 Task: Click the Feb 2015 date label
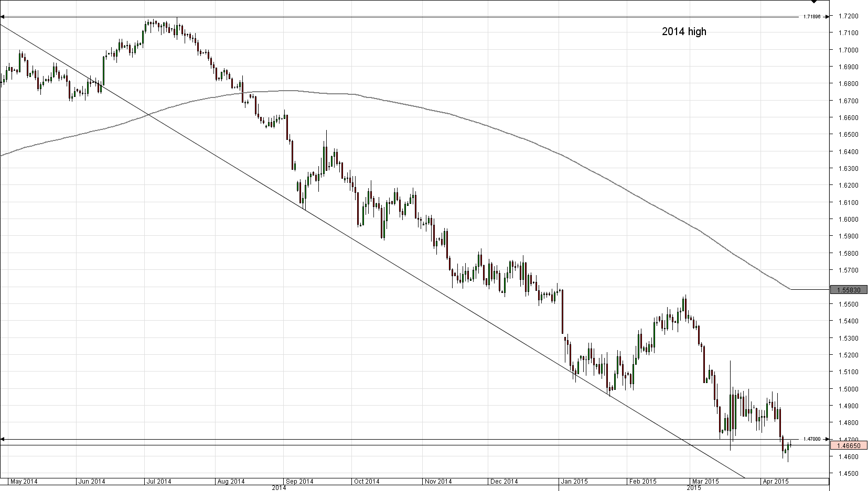point(642,481)
